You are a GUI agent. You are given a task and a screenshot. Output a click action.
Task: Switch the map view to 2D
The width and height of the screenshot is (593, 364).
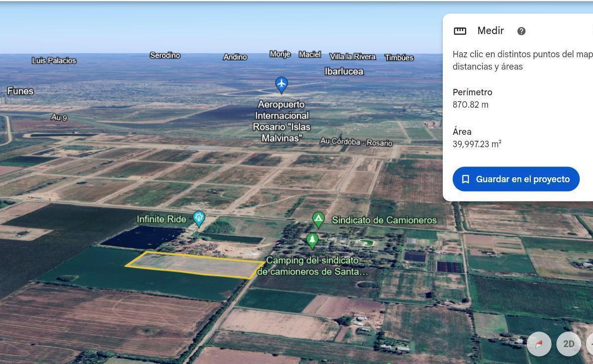click(x=569, y=344)
